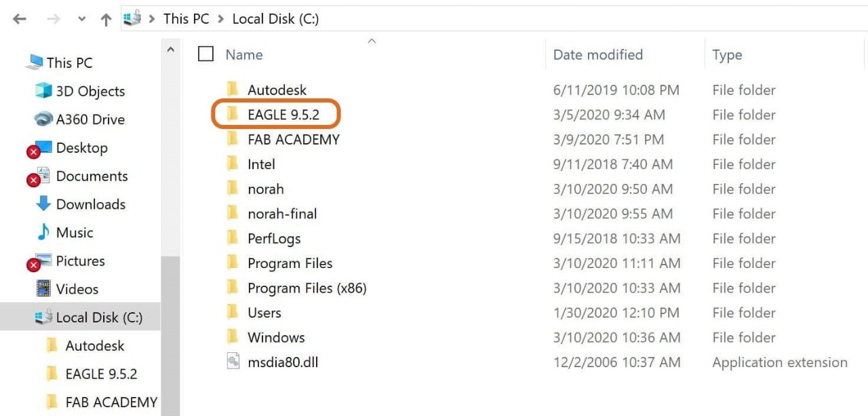Go up one folder level arrow
This screenshot has width=868, height=416.
click(x=106, y=20)
